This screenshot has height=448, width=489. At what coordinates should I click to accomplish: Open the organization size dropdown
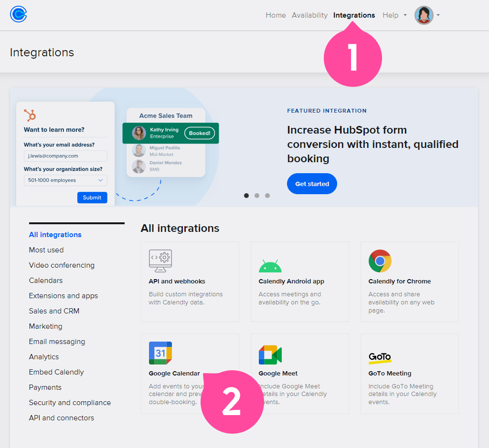tap(65, 180)
